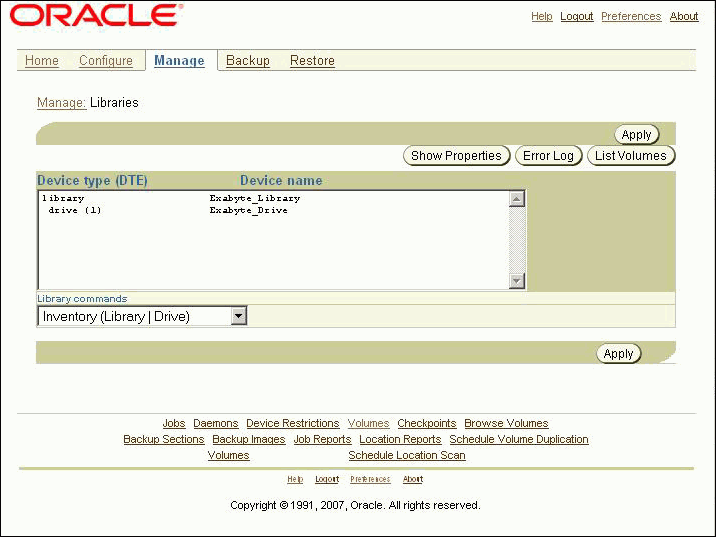Screen dimensions: 716x537
Task: Open the Checkpoints link
Action: [x=426, y=423]
